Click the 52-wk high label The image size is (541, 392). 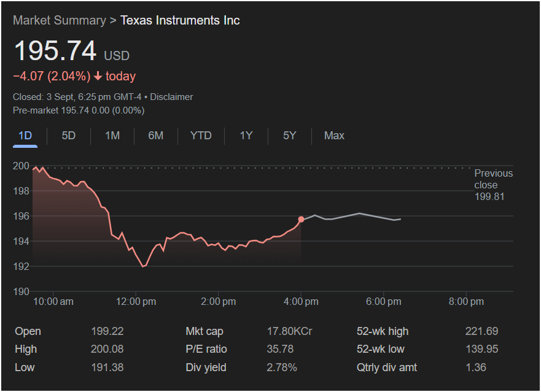[x=383, y=331]
